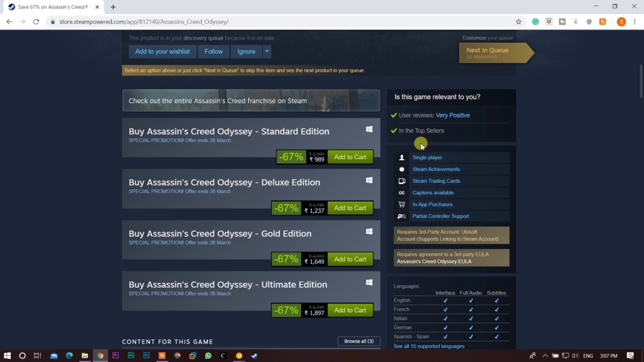Open the Steam client from the taskbar

pos(254,356)
